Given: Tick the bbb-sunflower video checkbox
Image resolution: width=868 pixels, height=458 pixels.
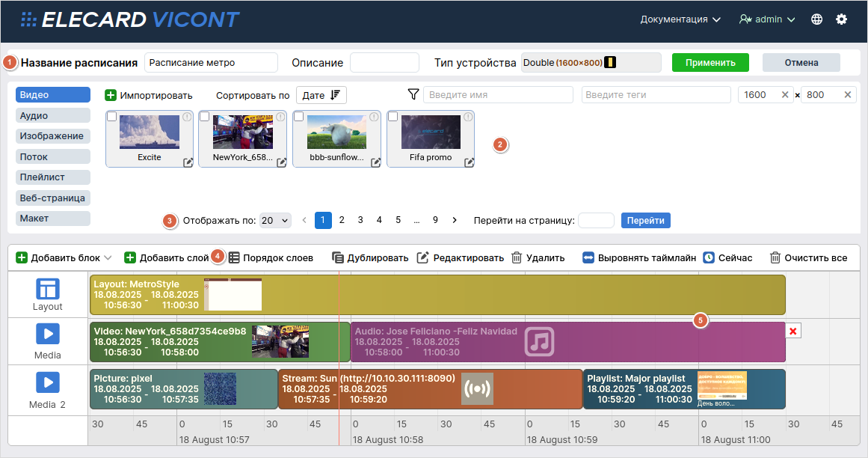Looking at the screenshot, I should tap(298, 117).
